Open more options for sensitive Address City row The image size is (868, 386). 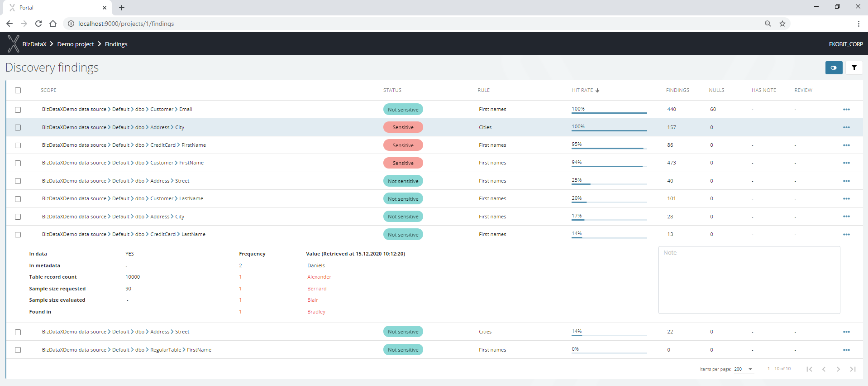tap(846, 127)
